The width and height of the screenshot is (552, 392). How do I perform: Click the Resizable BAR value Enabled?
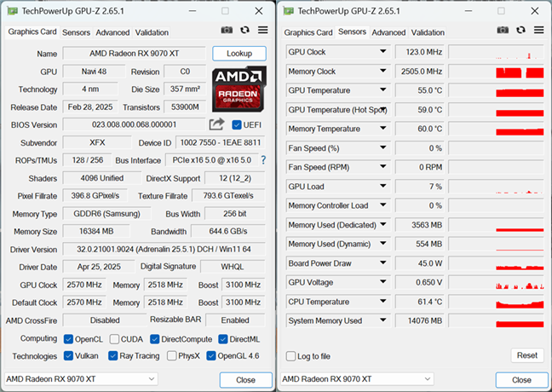point(235,320)
